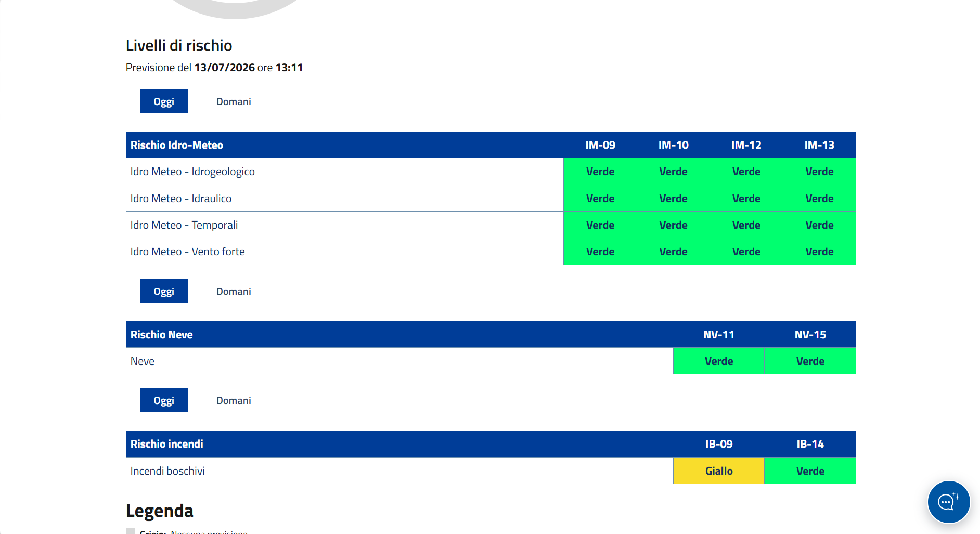
Task: Select Oggi tab above Rischio incendi table
Action: click(164, 400)
